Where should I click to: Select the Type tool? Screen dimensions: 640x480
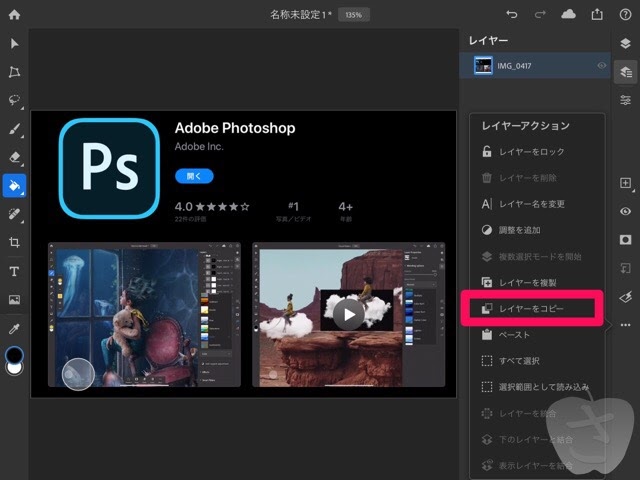point(14,271)
